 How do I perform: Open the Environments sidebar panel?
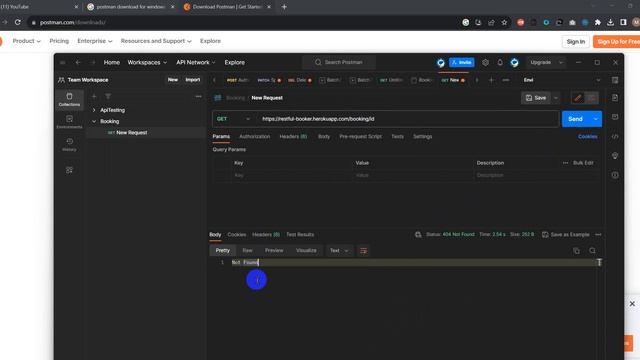[69, 122]
